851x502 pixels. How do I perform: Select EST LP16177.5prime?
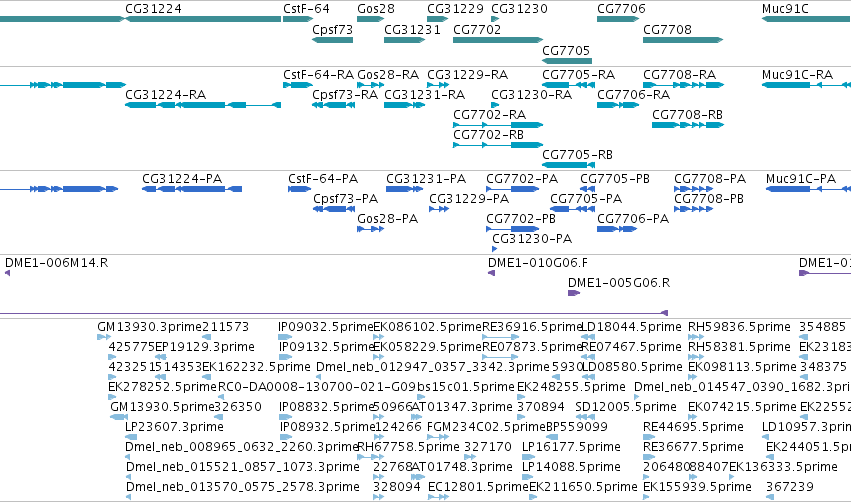[571, 447]
